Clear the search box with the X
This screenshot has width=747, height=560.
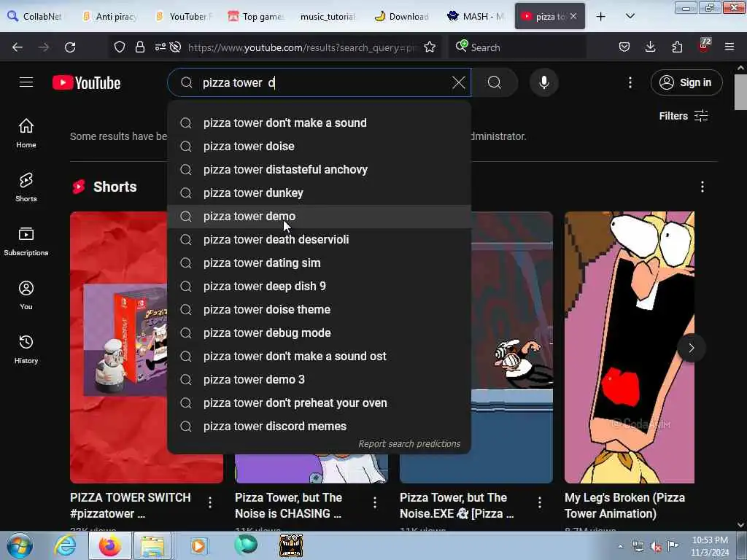pyautogui.click(x=458, y=83)
